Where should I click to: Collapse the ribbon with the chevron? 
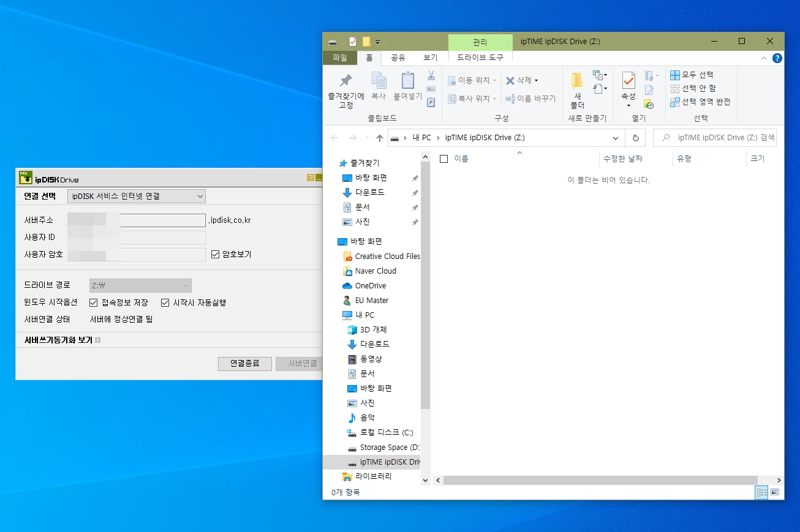tap(763, 58)
